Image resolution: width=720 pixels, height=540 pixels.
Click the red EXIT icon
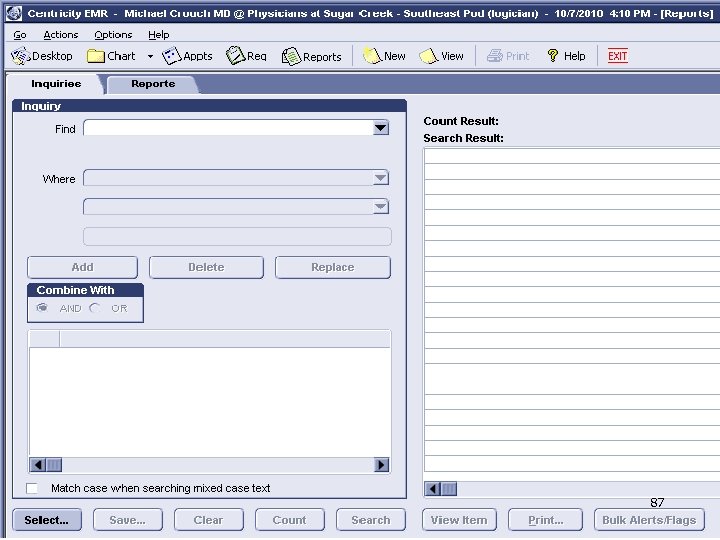618,56
